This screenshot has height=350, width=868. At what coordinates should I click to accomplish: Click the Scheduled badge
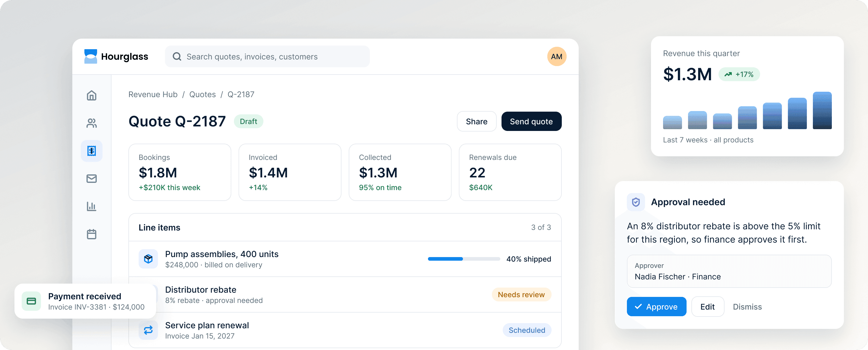click(x=527, y=330)
